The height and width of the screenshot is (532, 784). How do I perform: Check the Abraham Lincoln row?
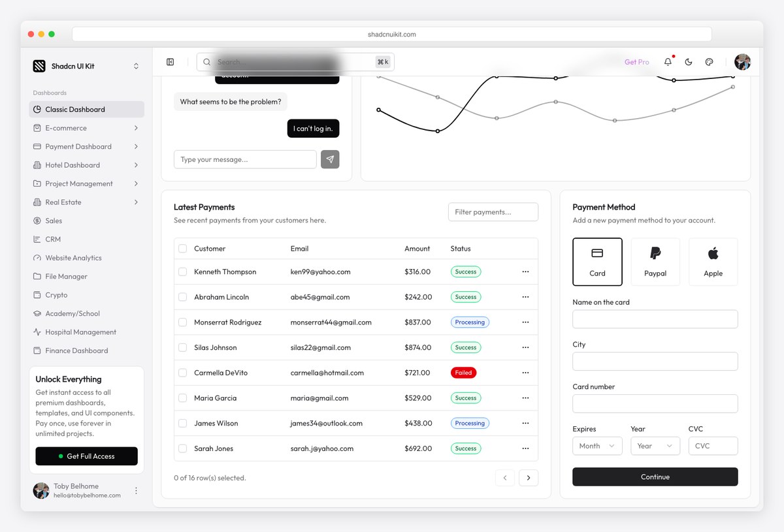point(183,297)
